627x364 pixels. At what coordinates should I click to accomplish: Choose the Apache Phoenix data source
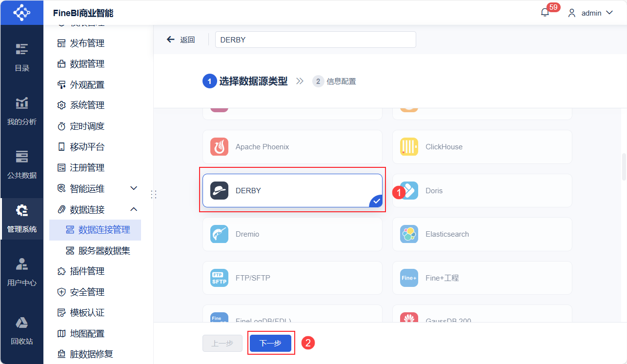[292, 147]
